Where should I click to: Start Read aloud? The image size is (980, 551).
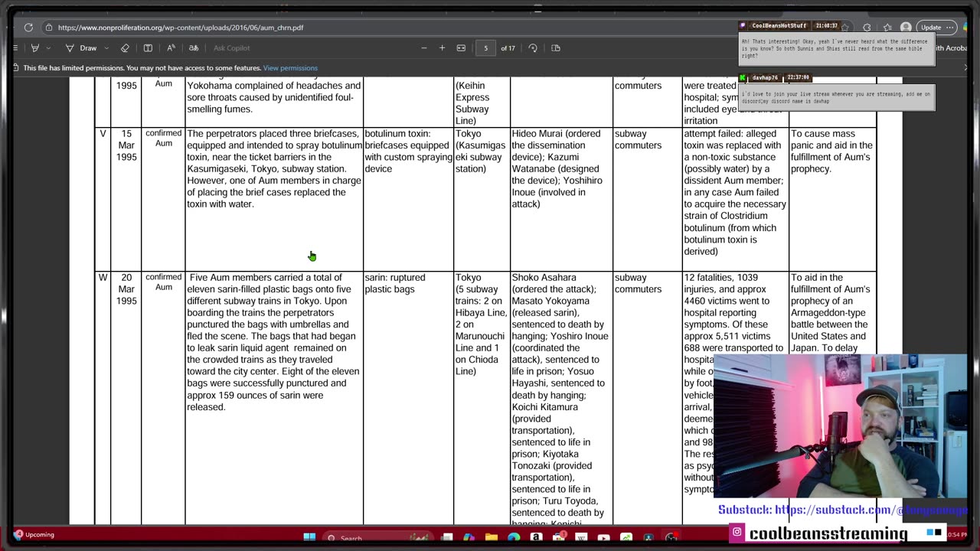171,48
